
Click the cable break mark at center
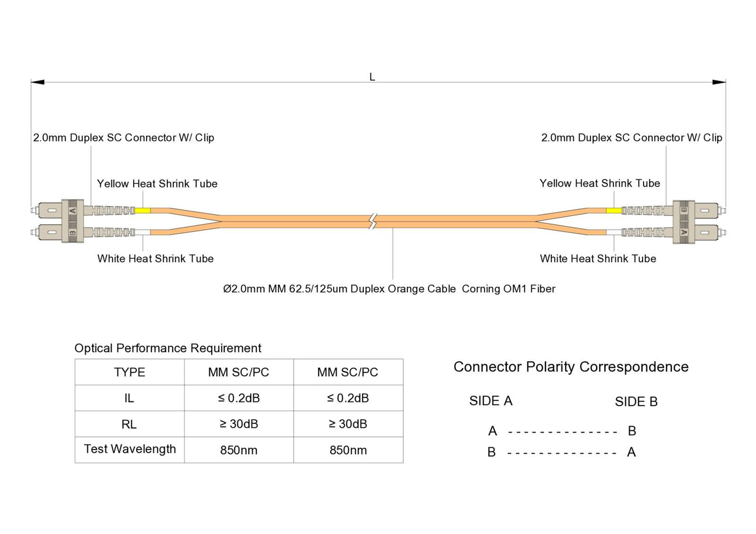[x=372, y=221]
